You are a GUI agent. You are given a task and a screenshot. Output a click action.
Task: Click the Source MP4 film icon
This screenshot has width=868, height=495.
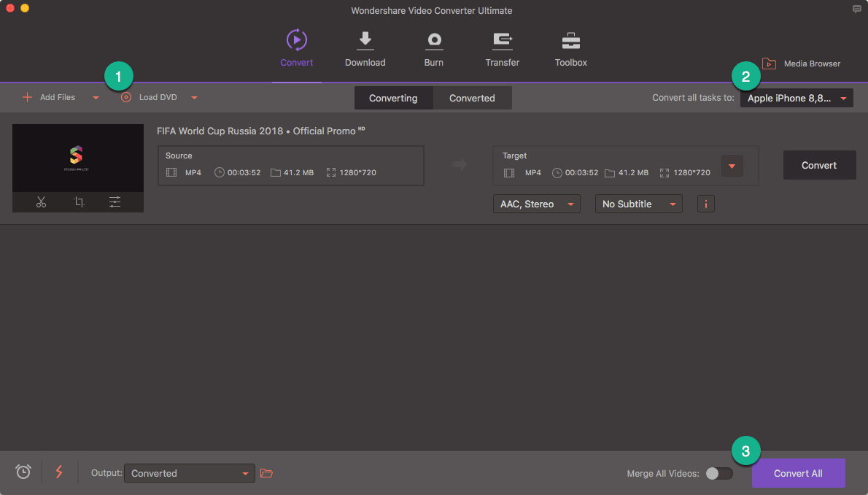(x=171, y=172)
